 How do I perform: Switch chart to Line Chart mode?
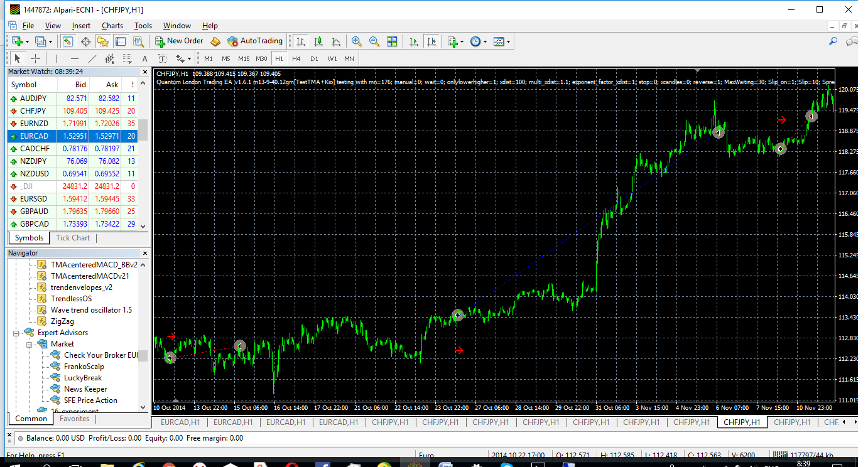[x=336, y=41]
